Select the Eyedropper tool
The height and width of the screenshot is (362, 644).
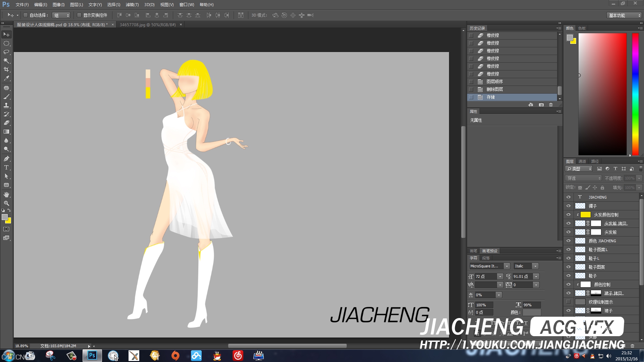(6, 79)
